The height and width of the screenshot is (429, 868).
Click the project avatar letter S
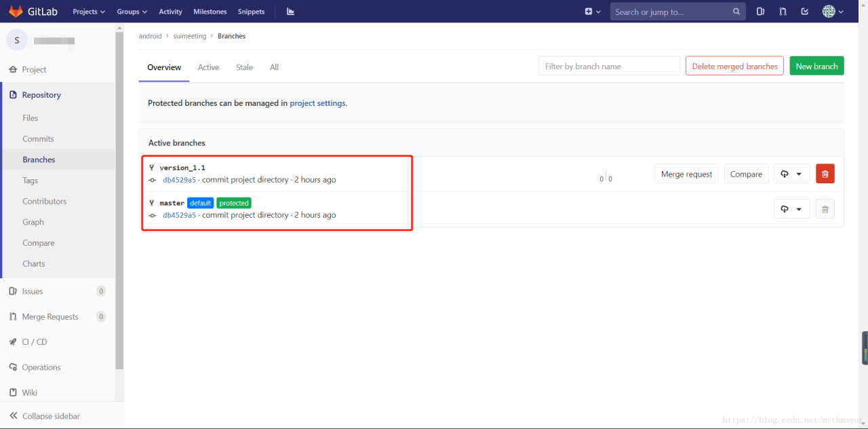[x=17, y=40]
